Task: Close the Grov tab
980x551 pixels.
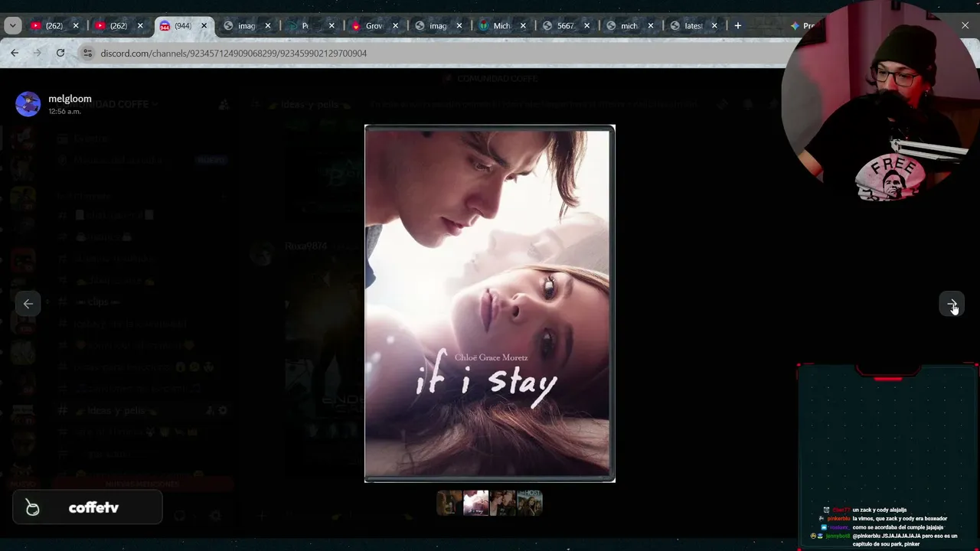Action: click(395, 25)
